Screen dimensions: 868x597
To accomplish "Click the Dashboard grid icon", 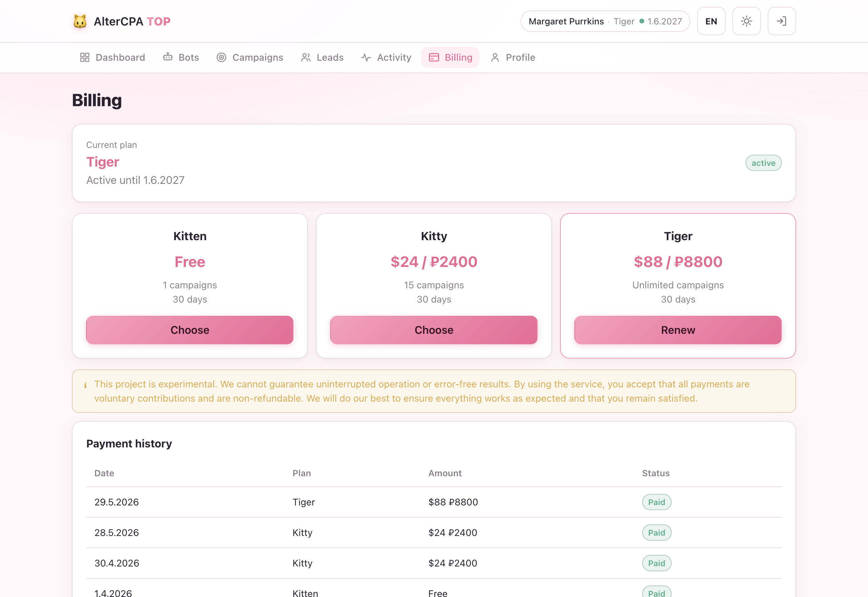I will (85, 57).
